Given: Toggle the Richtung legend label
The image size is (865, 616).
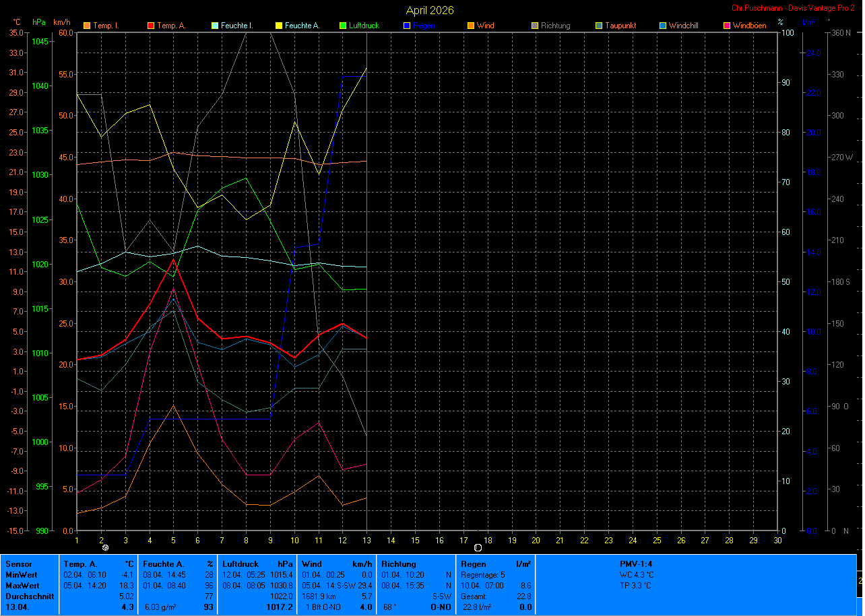Looking at the screenshot, I should [x=555, y=26].
